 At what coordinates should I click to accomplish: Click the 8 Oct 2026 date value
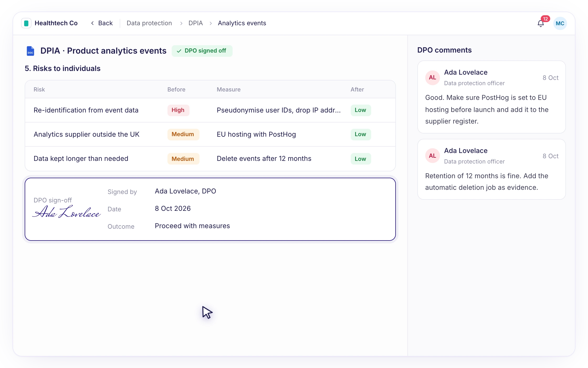(173, 208)
